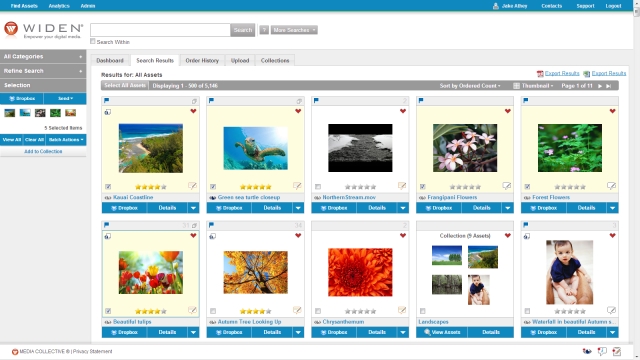
Task: Click View Assets for Landscapes collection
Action: point(442,332)
